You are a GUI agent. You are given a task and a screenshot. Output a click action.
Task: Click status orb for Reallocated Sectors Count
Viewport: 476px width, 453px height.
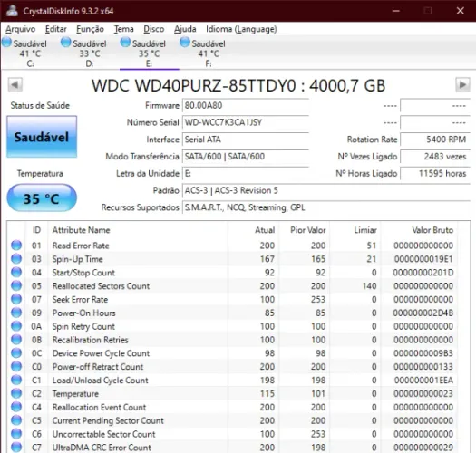[x=16, y=285]
